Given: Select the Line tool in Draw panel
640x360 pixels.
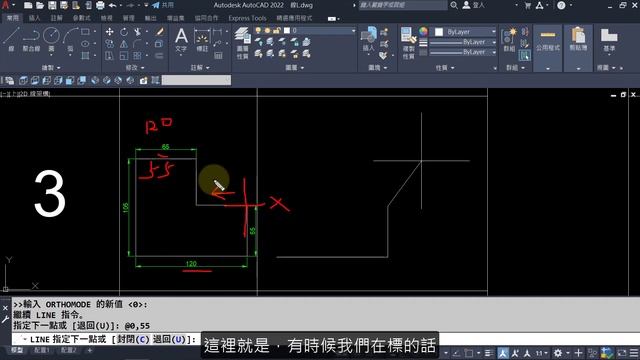Looking at the screenshot, I should (x=11, y=40).
